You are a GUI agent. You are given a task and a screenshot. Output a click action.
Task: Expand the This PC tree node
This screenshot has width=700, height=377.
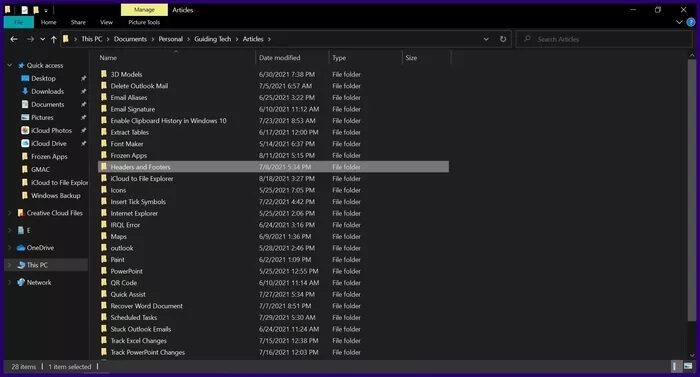[x=9, y=265]
